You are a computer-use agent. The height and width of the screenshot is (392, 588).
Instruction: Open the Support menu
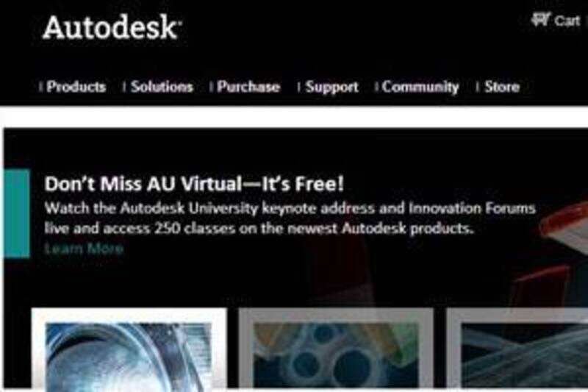(x=332, y=87)
